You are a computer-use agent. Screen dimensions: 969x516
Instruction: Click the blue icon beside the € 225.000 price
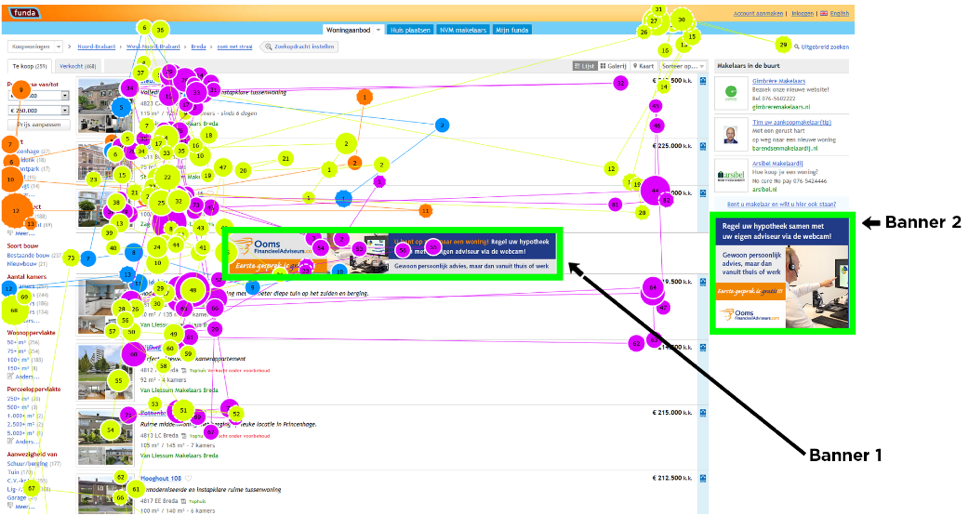click(702, 146)
